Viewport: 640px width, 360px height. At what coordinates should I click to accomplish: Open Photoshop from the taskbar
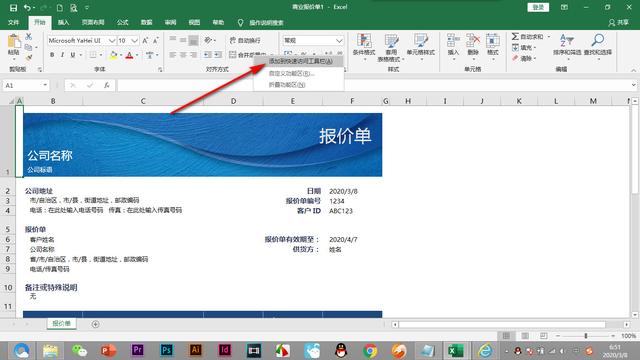167,350
